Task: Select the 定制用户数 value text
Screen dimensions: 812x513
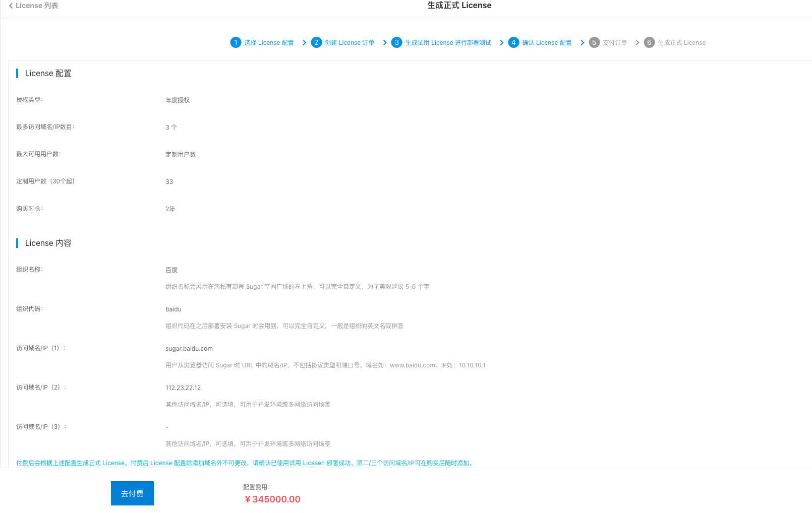Action: [x=181, y=155]
